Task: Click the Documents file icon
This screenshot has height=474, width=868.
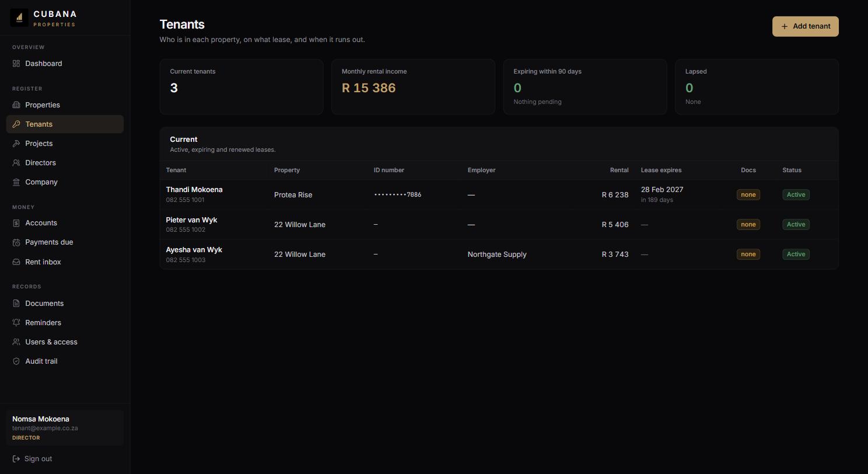Action: click(x=16, y=304)
